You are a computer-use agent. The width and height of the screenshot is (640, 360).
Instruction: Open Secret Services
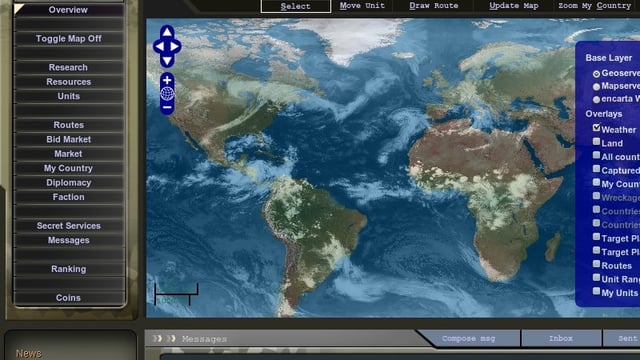pos(69,226)
